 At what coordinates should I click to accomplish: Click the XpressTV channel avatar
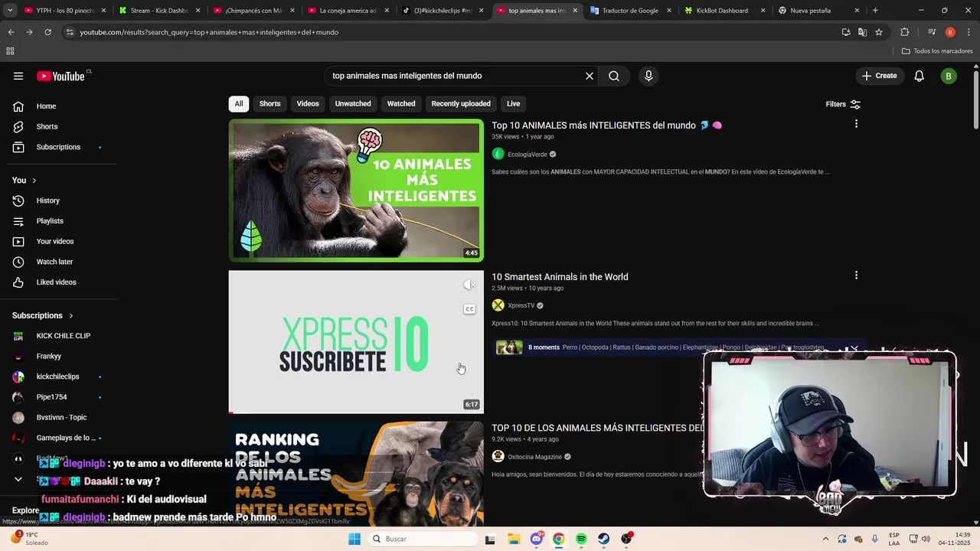pyautogui.click(x=498, y=305)
